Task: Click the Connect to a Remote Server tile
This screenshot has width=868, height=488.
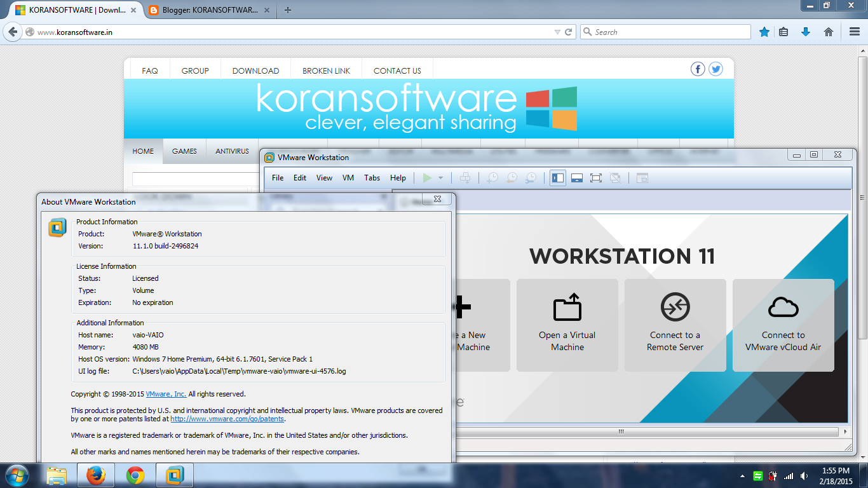Action: tap(675, 325)
